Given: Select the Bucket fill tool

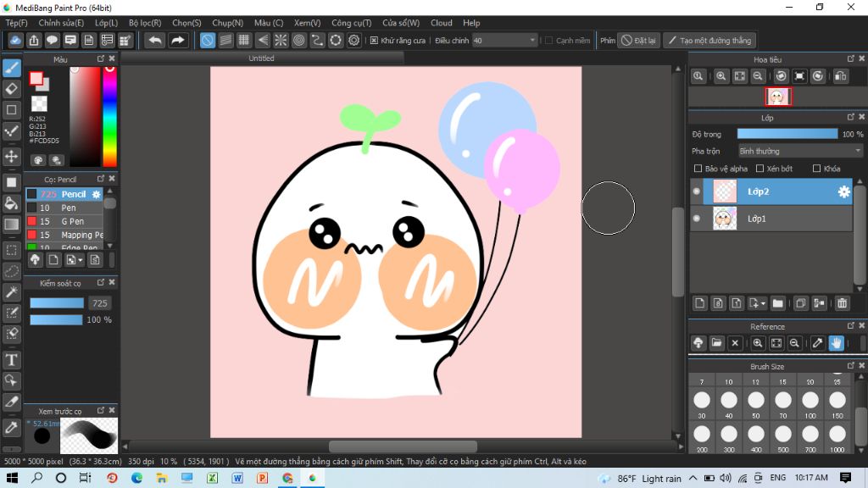Looking at the screenshot, I should (12, 203).
